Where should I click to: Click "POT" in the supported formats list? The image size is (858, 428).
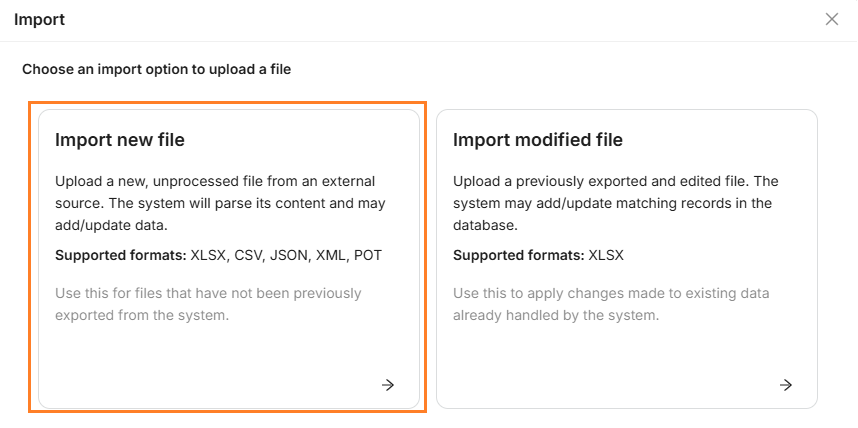click(x=367, y=255)
